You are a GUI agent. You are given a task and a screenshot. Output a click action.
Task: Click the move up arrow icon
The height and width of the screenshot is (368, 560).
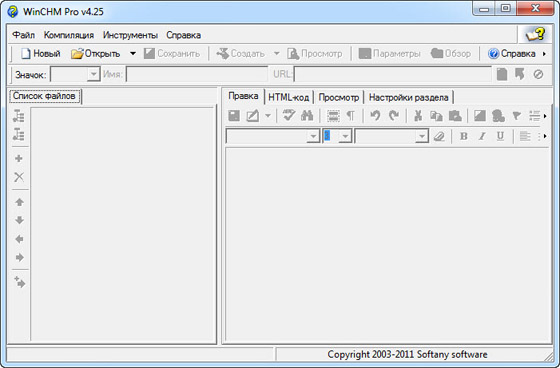point(19,202)
